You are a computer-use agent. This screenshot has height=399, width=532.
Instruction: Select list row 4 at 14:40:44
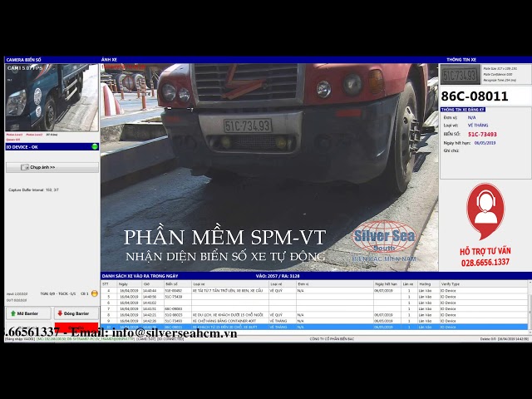[x=314, y=291]
